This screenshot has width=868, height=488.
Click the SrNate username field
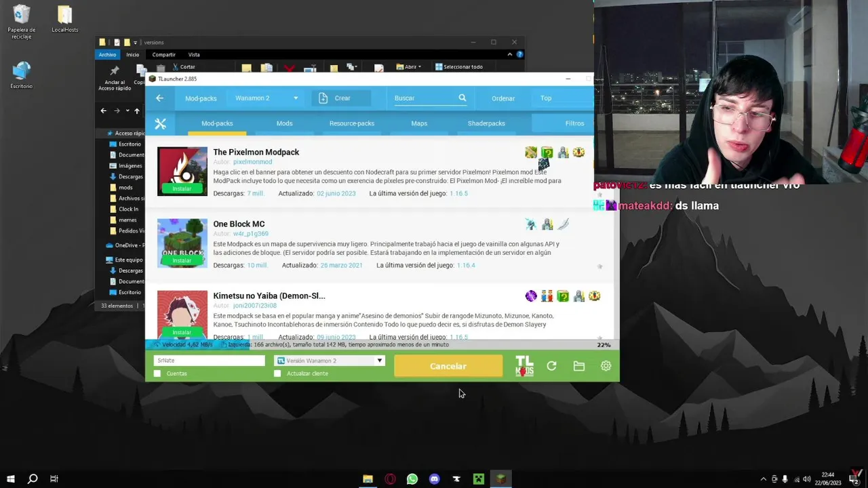(210, 361)
